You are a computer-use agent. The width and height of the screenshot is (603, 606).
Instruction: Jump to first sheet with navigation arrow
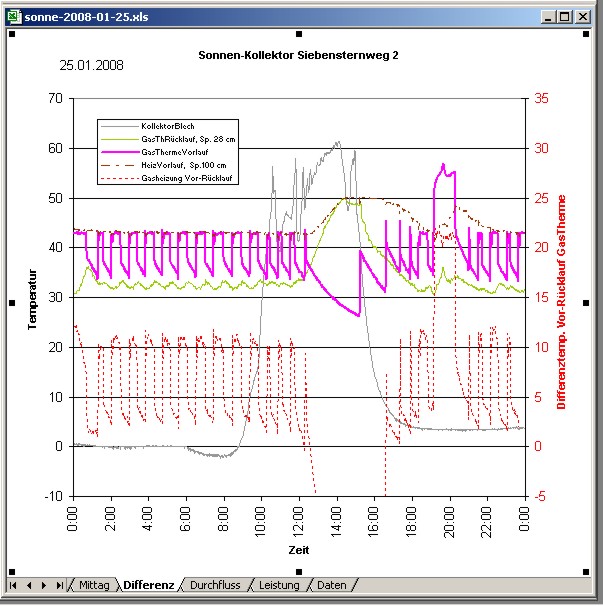coord(13,585)
